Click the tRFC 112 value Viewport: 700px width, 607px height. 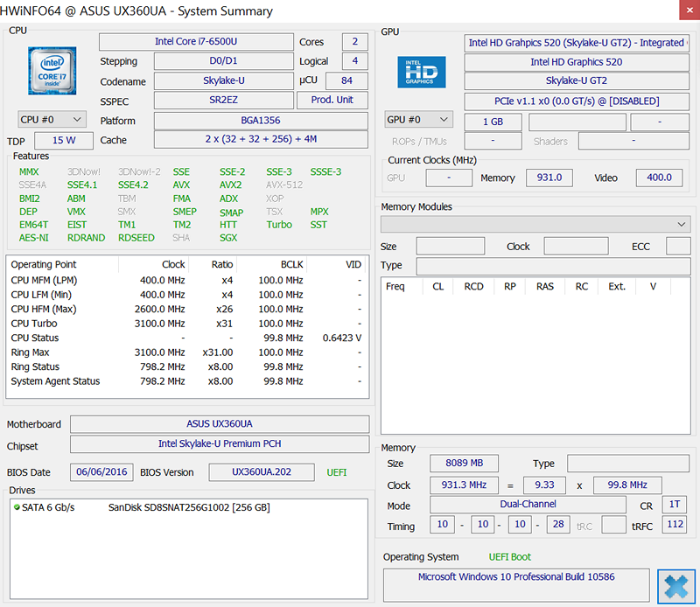tap(675, 525)
